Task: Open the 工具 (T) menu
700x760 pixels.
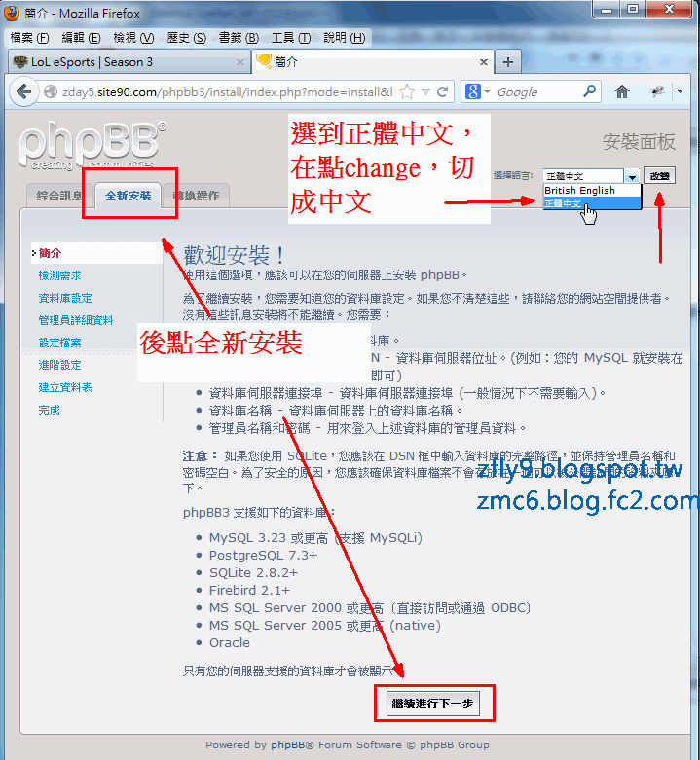Action: pos(291,38)
